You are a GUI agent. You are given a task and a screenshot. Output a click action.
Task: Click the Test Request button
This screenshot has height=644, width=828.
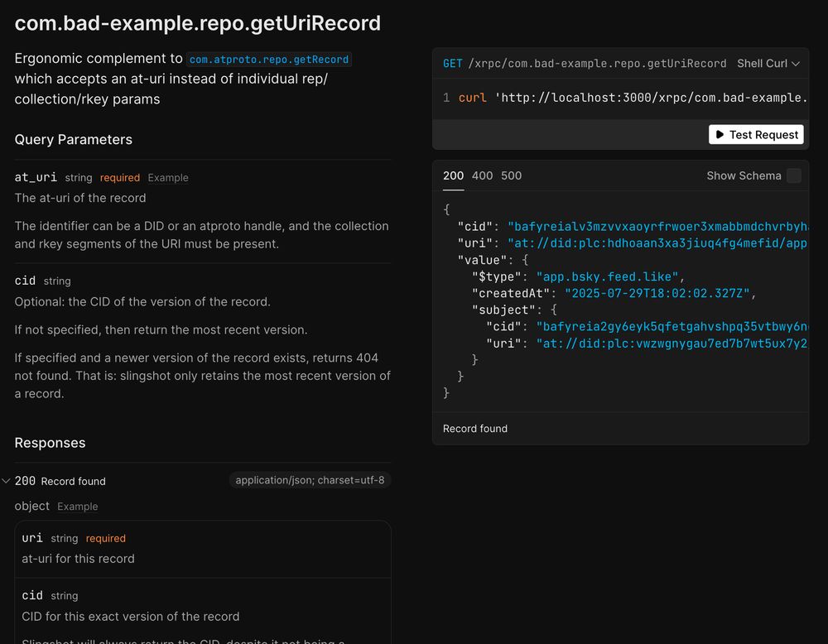[x=756, y=135]
